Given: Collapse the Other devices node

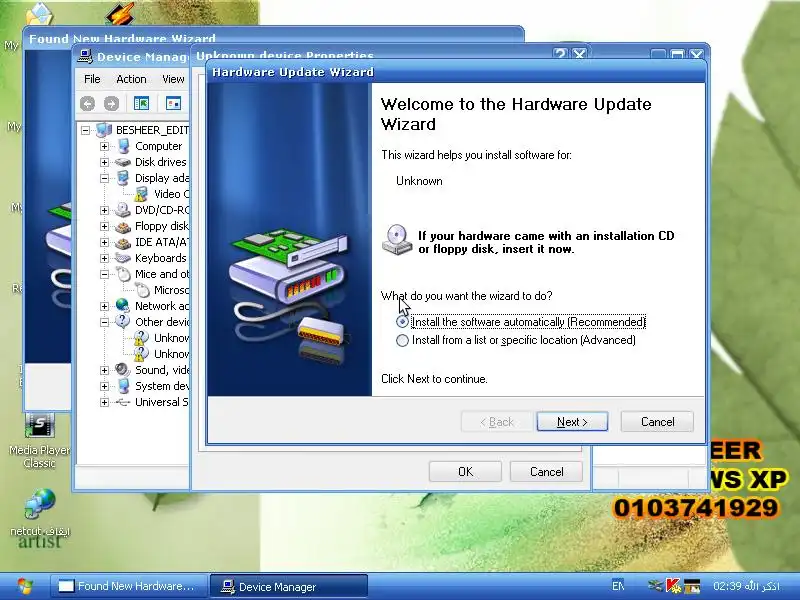Looking at the screenshot, I should [x=105, y=322].
